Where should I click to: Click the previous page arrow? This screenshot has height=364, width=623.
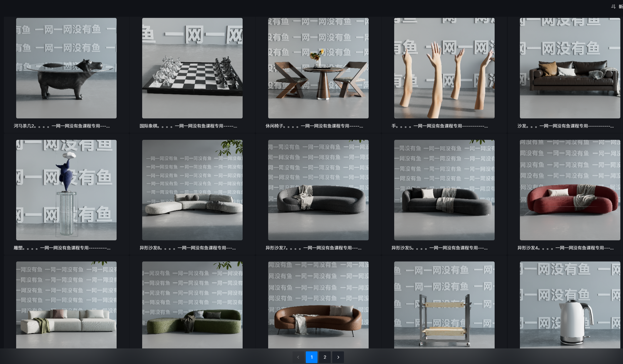298,357
